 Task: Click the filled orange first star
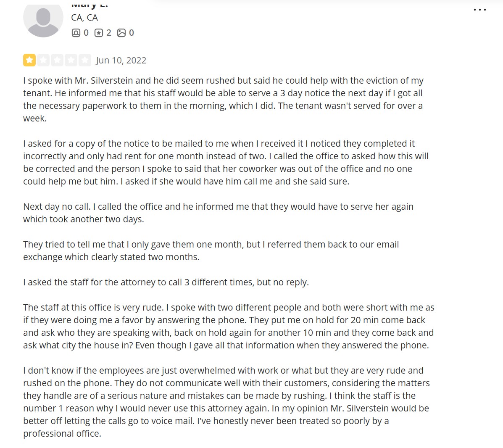click(29, 60)
